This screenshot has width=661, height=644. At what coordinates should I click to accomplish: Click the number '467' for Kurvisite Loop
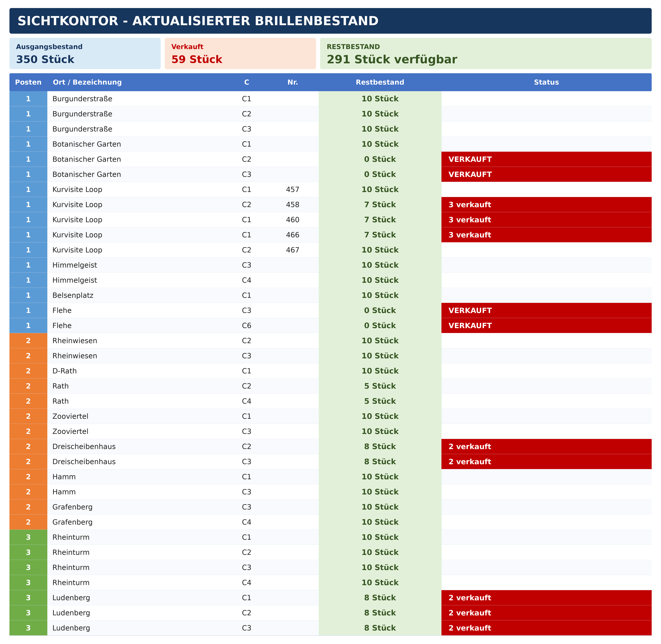[293, 250]
